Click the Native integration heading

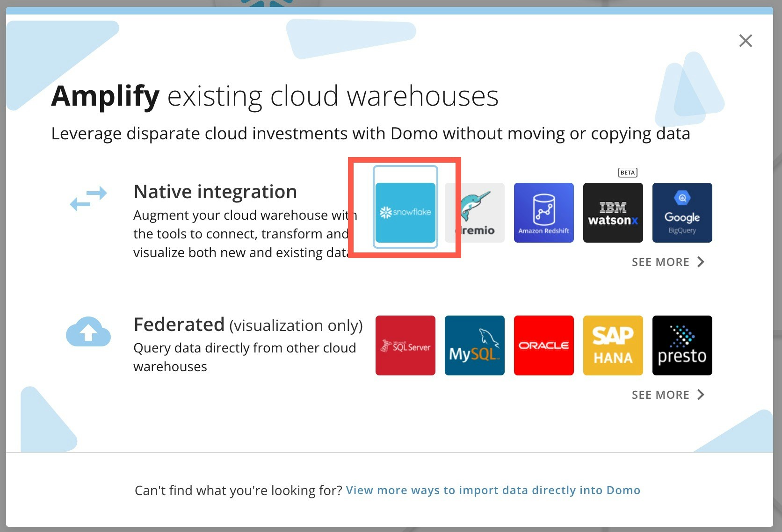click(x=215, y=192)
